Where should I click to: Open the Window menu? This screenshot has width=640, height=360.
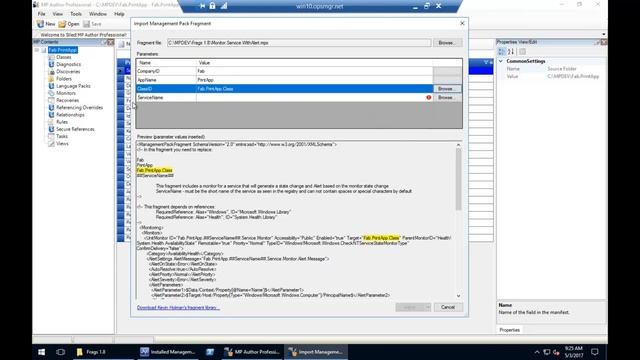tap(98, 14)
